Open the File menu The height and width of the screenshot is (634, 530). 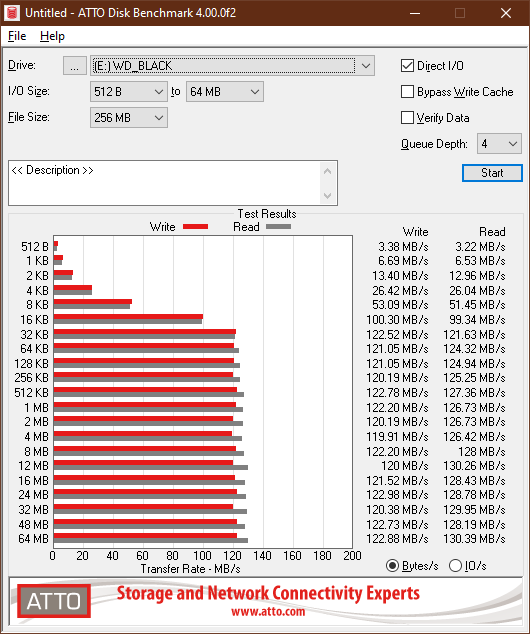click(17, 36)
